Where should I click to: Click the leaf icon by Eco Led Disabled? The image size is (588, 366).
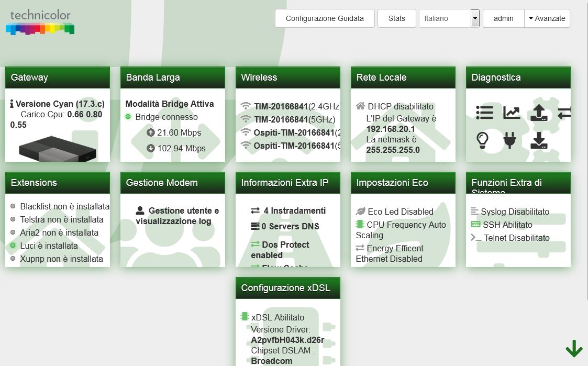(360, 212)
